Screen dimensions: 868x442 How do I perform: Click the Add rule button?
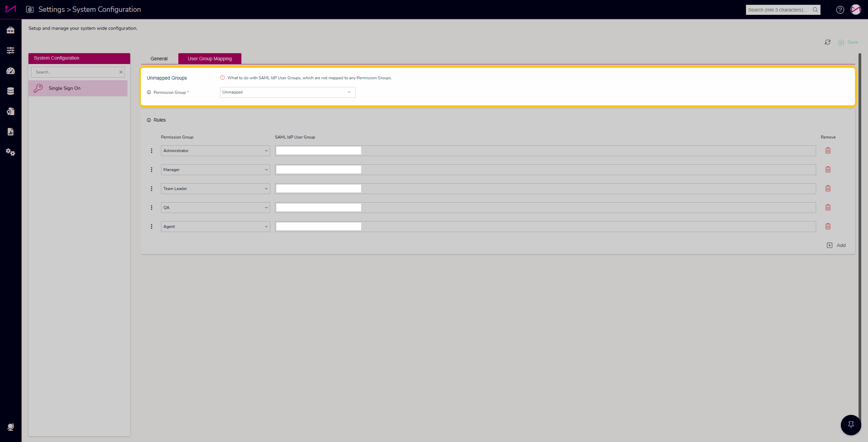click(x=836, y=246)
